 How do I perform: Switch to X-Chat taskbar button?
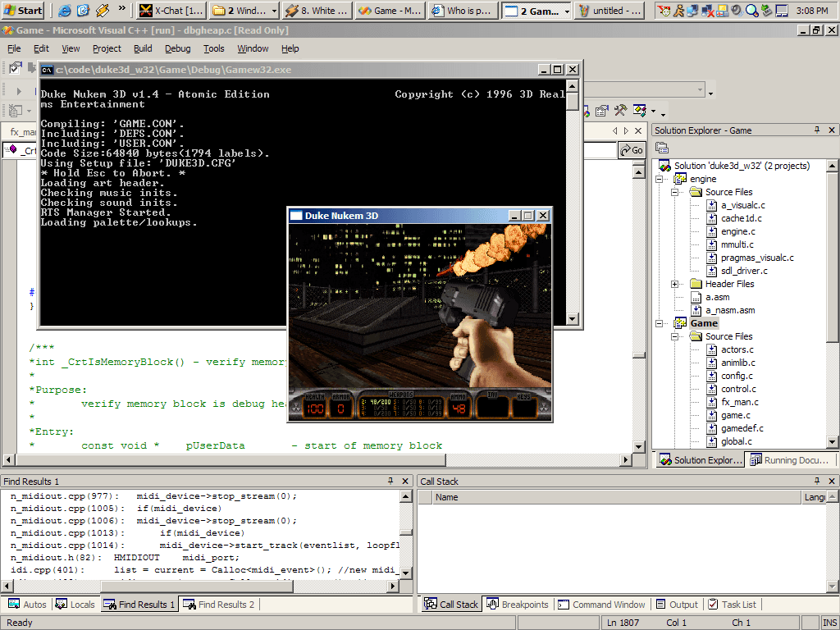(171, 11)
